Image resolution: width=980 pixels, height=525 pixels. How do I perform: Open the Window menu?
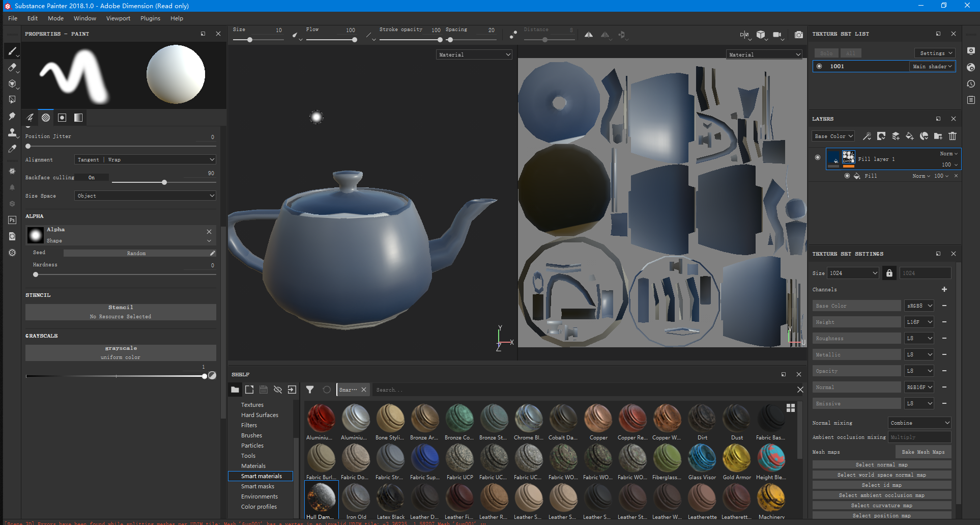(84, 18)
